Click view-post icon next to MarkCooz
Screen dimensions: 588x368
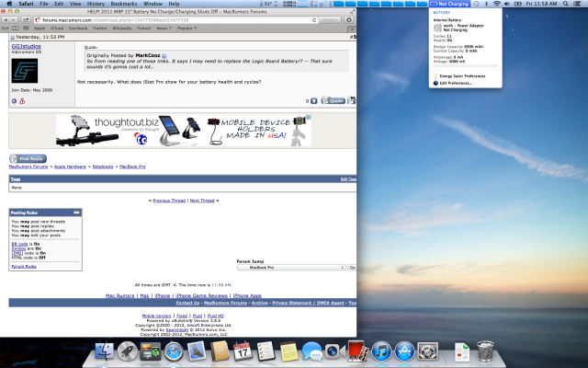pos(164,55)
